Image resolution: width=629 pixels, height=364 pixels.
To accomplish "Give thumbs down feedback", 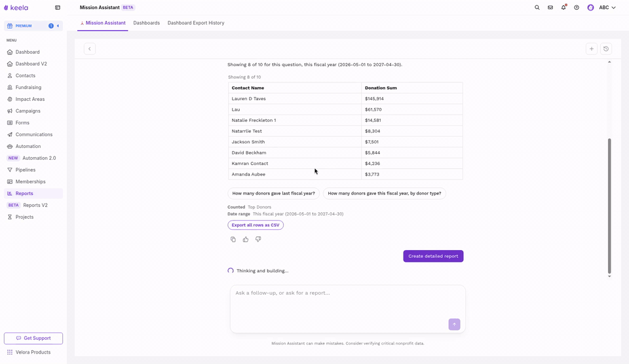I will pos(258,240).
